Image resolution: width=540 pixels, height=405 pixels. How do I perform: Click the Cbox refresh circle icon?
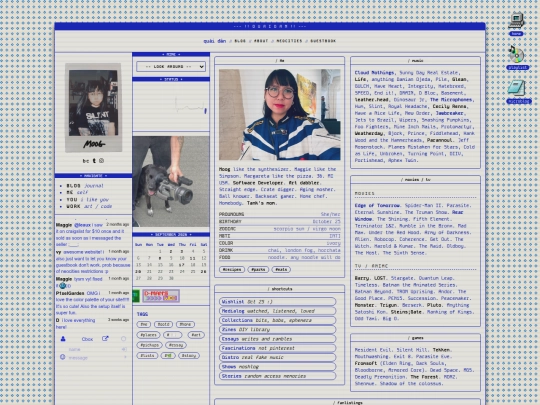point(123,339)
